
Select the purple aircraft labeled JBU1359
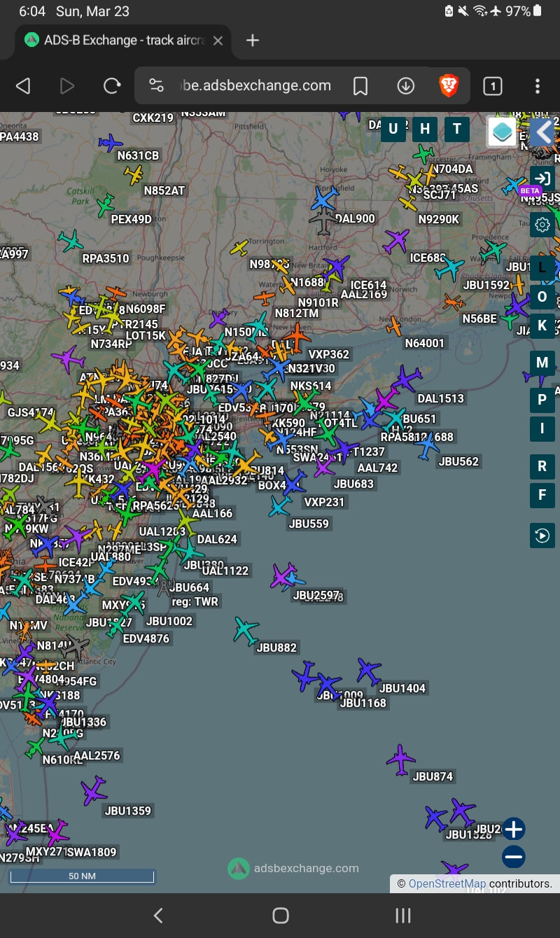pos(93,791)
